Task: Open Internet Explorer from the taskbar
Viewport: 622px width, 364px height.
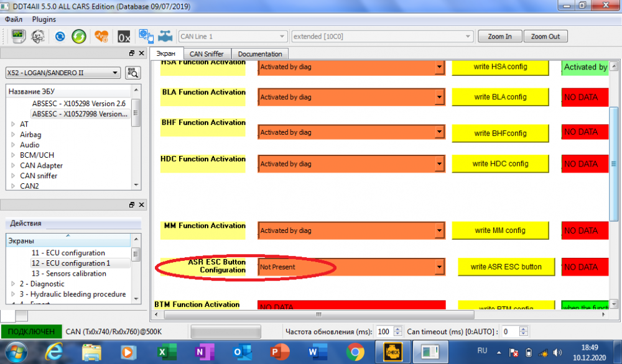Action: [54, 352]
